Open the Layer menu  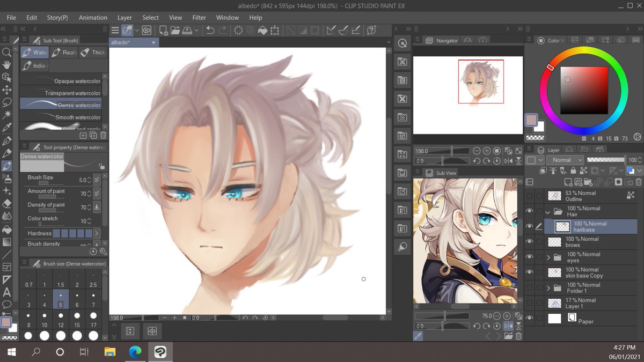tap(125, 18)
